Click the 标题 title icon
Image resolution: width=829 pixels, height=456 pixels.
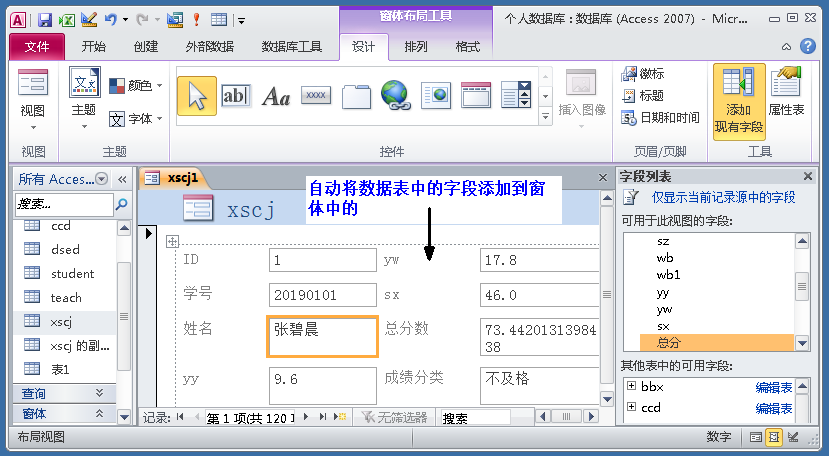click(x=628, y=96)
